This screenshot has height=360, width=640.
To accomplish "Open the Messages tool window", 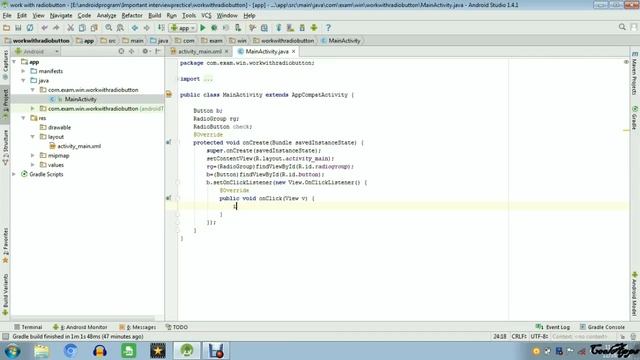I will pos(138,327).
